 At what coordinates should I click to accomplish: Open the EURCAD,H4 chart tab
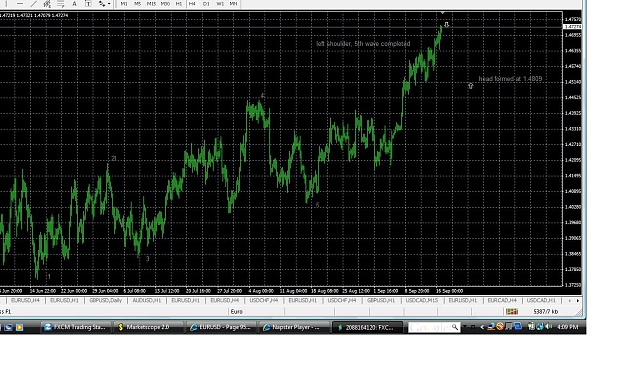click(x=502, y=300)
